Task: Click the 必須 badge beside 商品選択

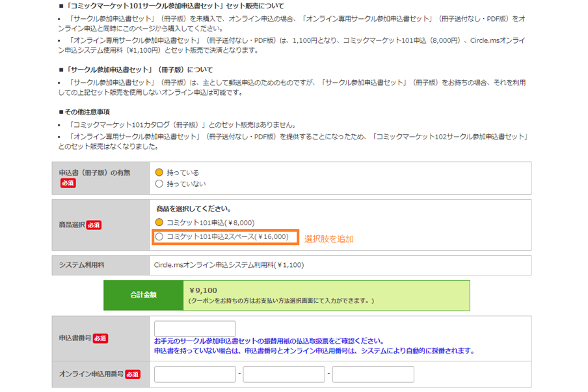Action: coord(94,225)
